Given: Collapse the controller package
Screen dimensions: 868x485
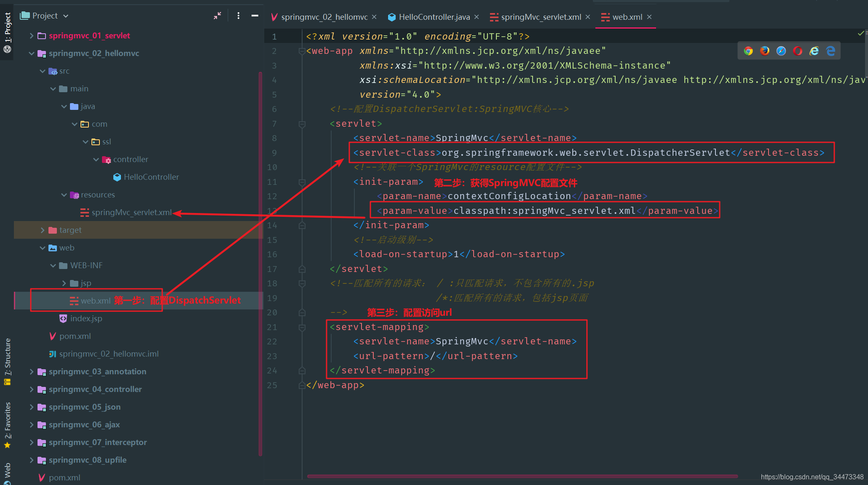Looking at the screenshot, I should [x=96, y=160].
